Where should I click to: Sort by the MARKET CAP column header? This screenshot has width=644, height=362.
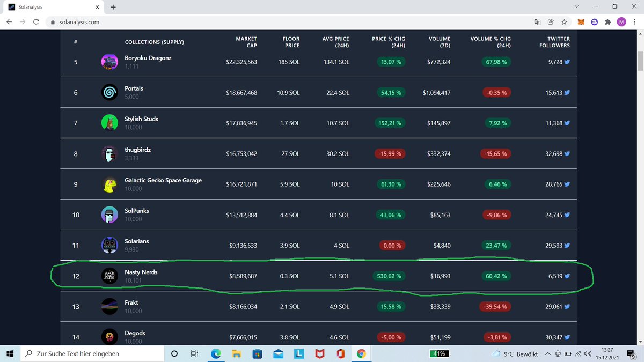pyautogui.click(x=246, y=42)
